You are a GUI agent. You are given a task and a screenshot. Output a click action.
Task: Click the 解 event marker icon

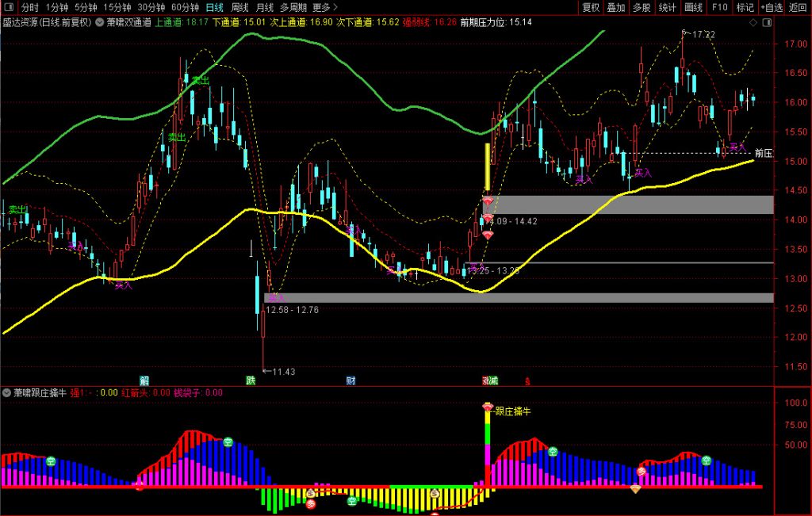pos(144,380)
